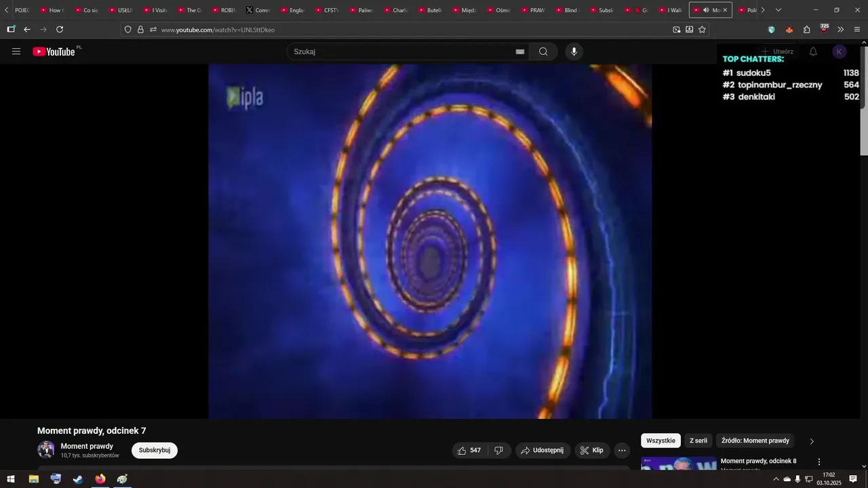Start voice search with the microphone
The image size is (868, 488).
(x=574, y=52)
